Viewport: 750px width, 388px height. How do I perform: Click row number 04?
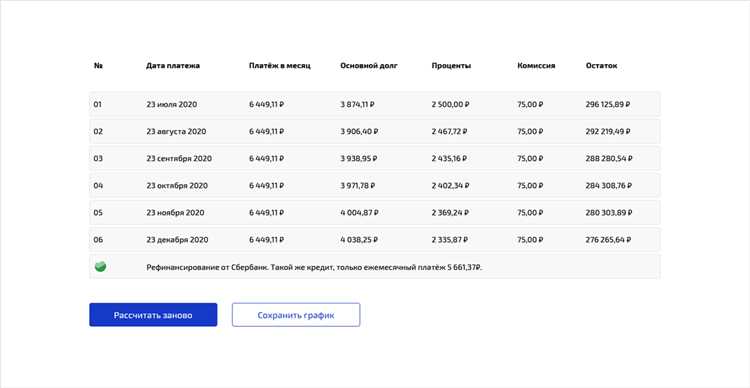[98, 186]
